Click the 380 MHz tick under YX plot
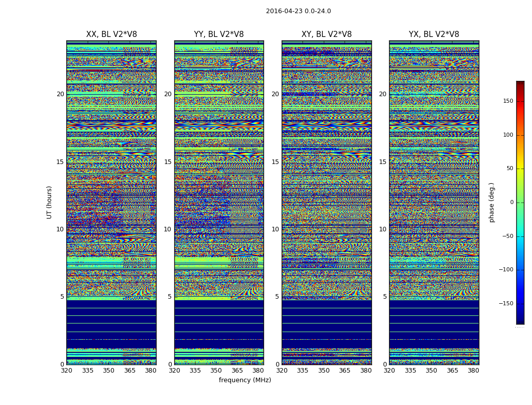 coord(473,371)
